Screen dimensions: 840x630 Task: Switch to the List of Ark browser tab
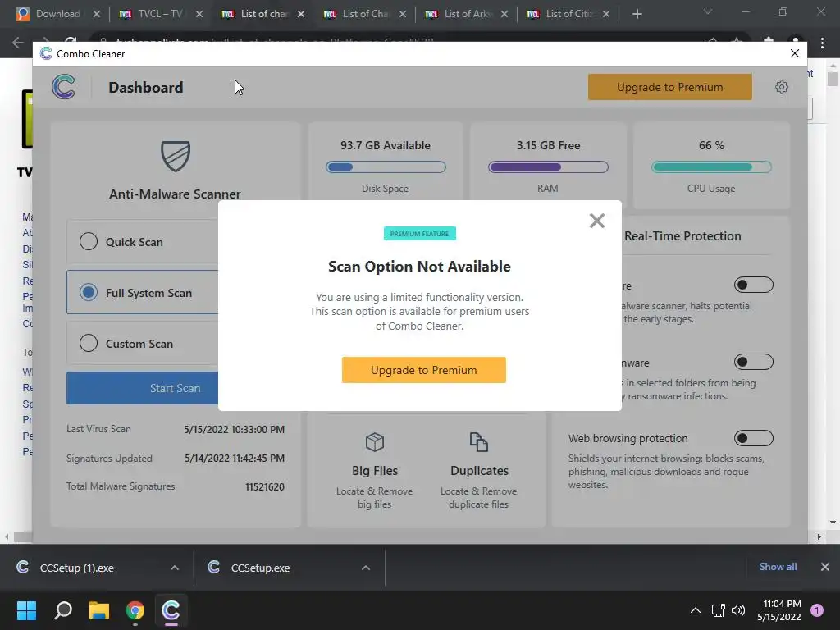click(x=466, y=14)
